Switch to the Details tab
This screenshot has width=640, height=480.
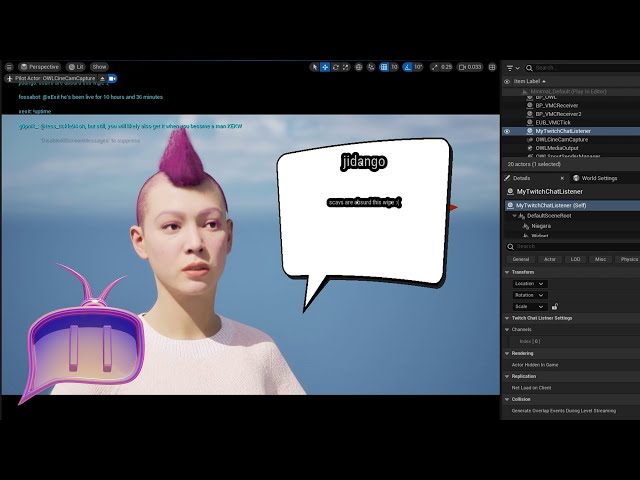point(521,178)
